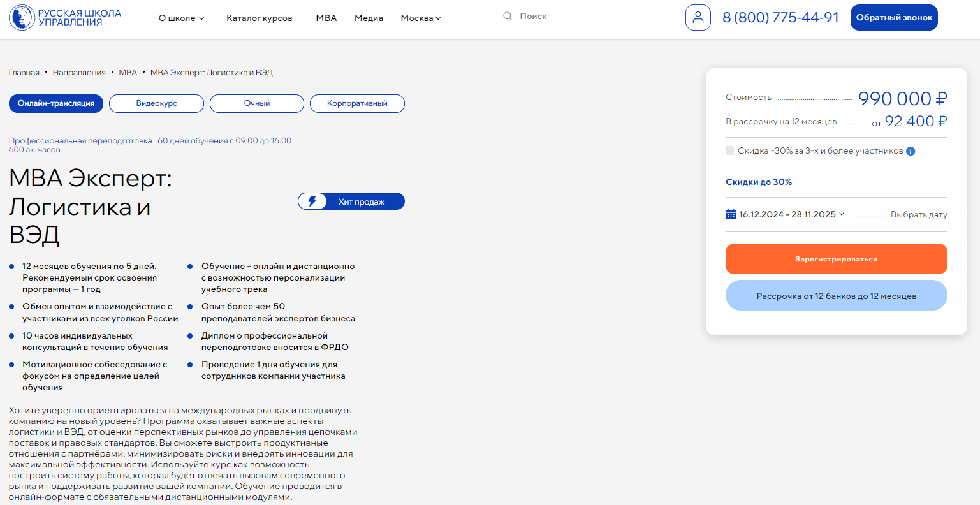Screen dimensions: 980x505
Task: Open the Скидки до 30% link
Action: point(759,182)
